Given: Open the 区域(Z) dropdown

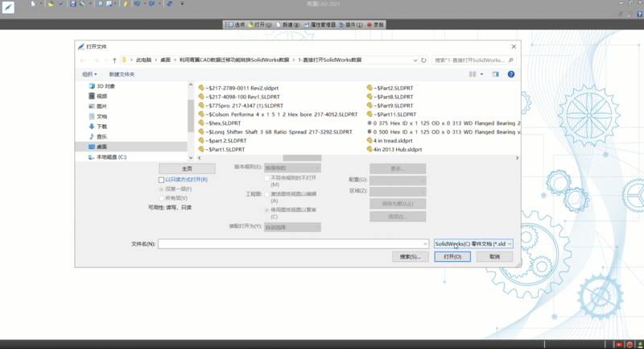Looking at the screenshot, I should [x=398, y=192].
